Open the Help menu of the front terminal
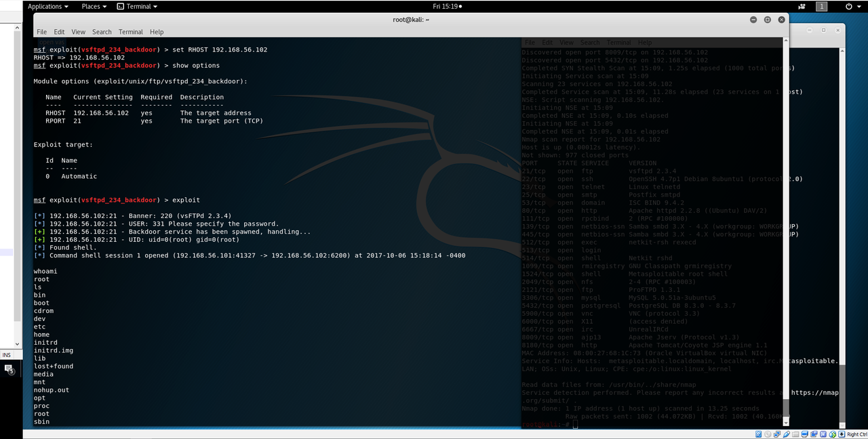Image resolution: width=868 pixels, height=439 pixels. pyautogui.click(x=157, y=32)
